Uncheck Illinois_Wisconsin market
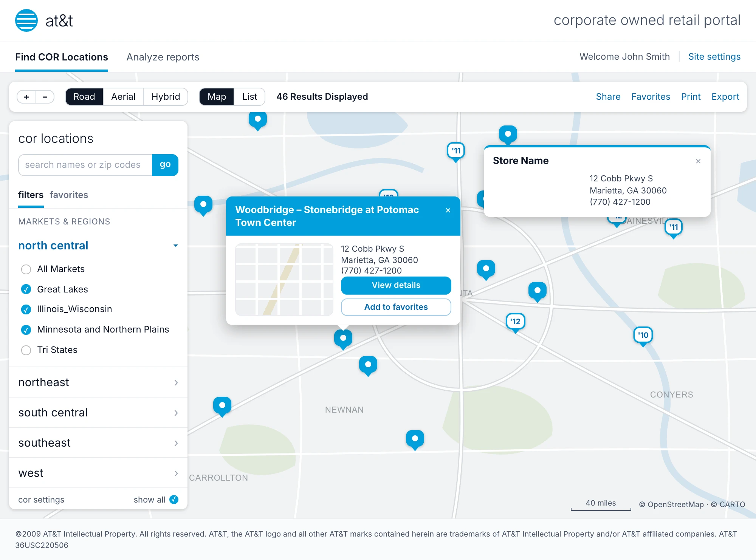The height and width of the screenshot is (560, 756). pos(26,309)
